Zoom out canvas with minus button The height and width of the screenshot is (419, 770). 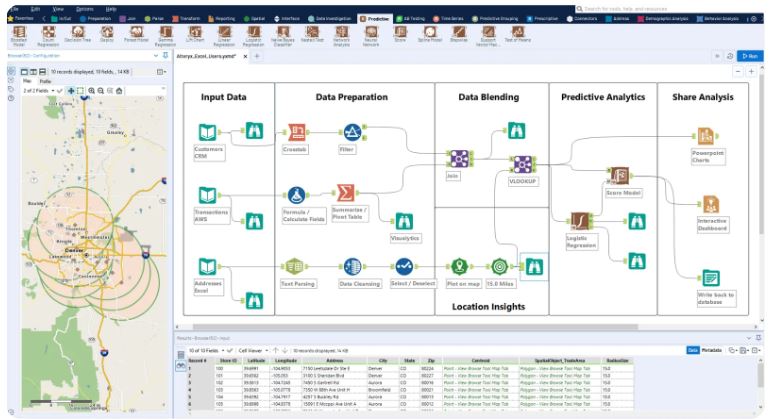coord(738,72)
